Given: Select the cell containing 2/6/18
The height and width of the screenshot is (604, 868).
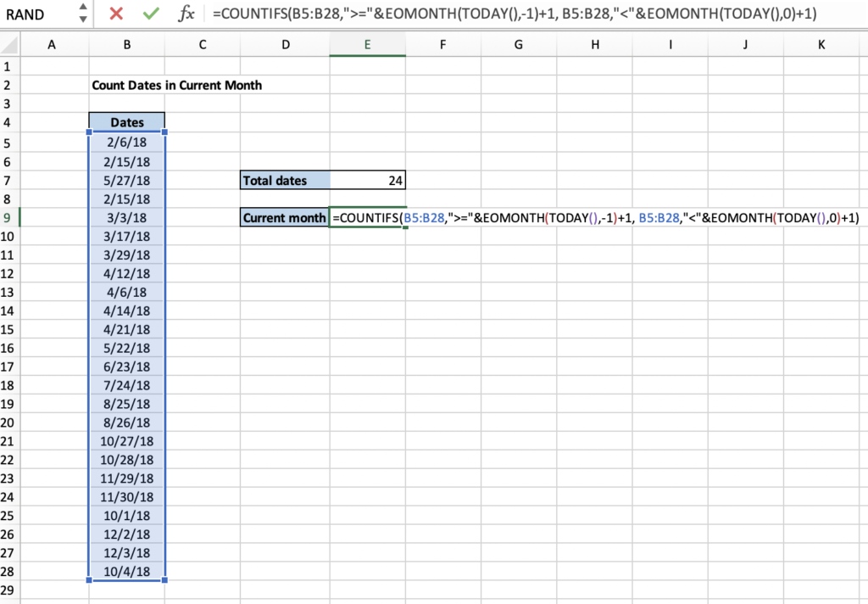Looking at the screenshot, I should [x=126, y=142].
